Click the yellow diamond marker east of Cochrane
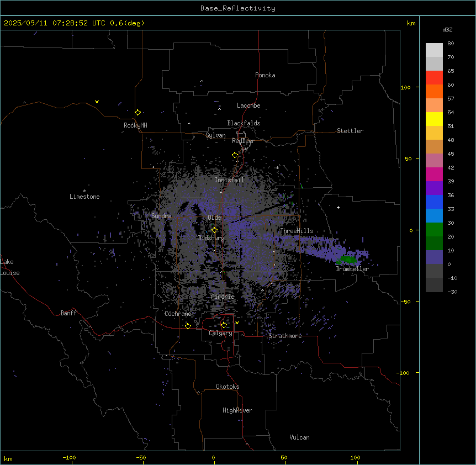 (x=188, y=326)
